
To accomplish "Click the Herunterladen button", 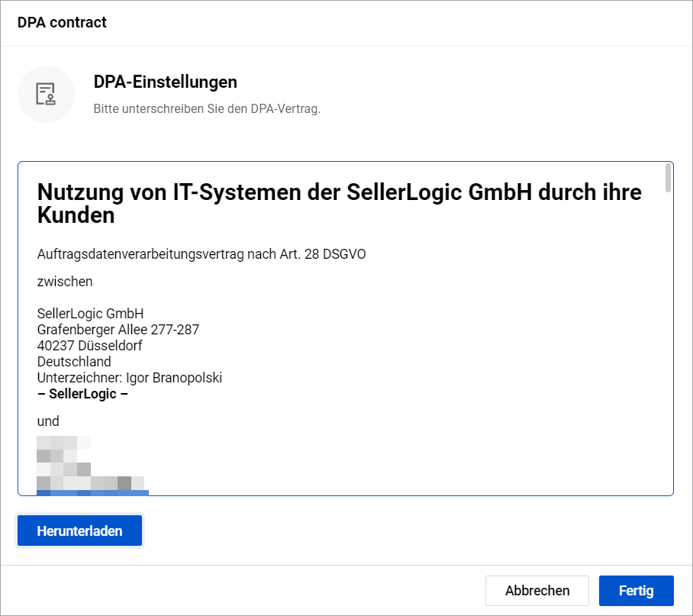I will (79, 531).
